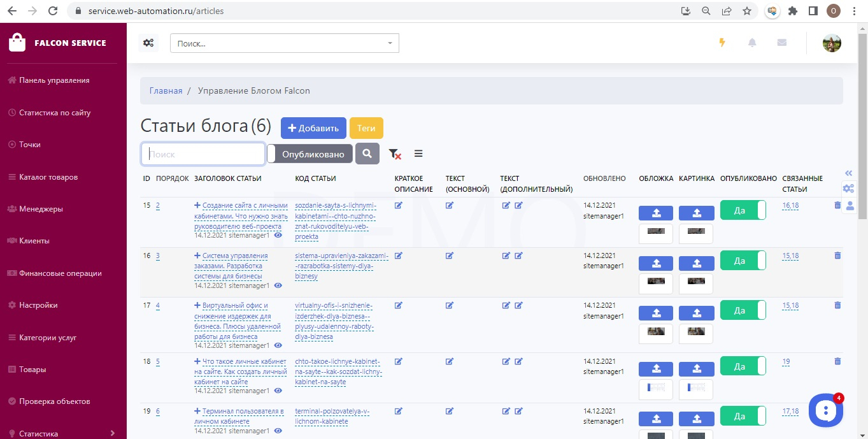This screenshot has width=868, height=439.
Task: Turn off published toggle for article 15
Action: 743,210
